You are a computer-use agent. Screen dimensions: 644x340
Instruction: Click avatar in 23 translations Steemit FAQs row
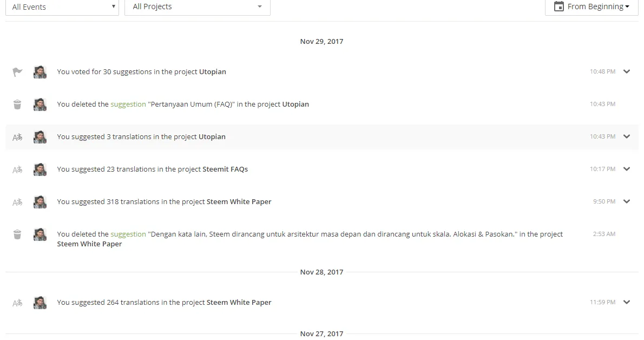[x=40, y=169]
